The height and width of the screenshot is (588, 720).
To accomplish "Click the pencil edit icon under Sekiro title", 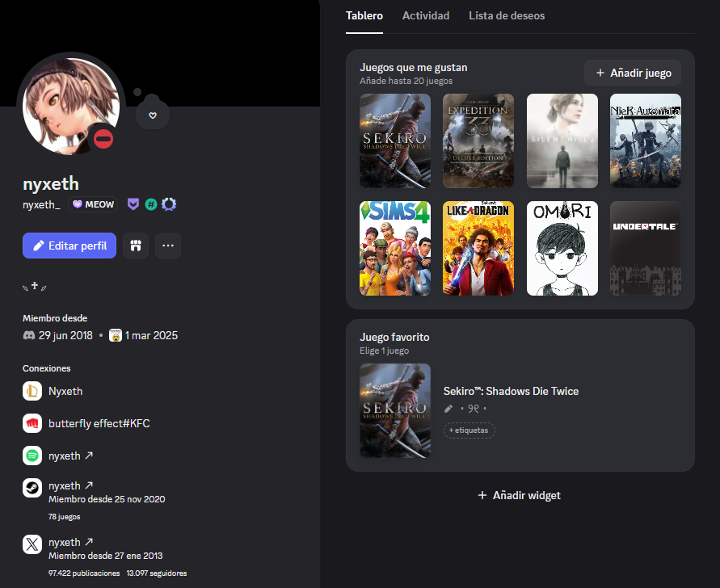I will pos(448,409).
